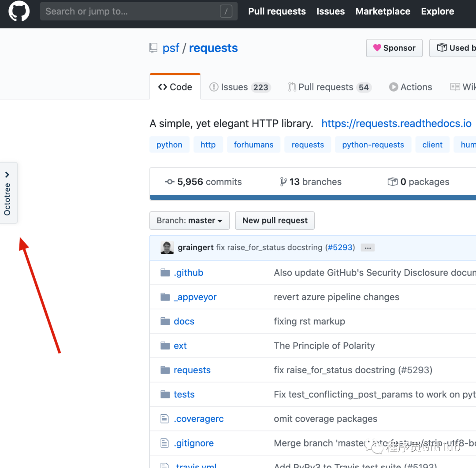Expand the Octotree sidebar chevron
Viewport: 476px width, 468px height.
point(7,175)
